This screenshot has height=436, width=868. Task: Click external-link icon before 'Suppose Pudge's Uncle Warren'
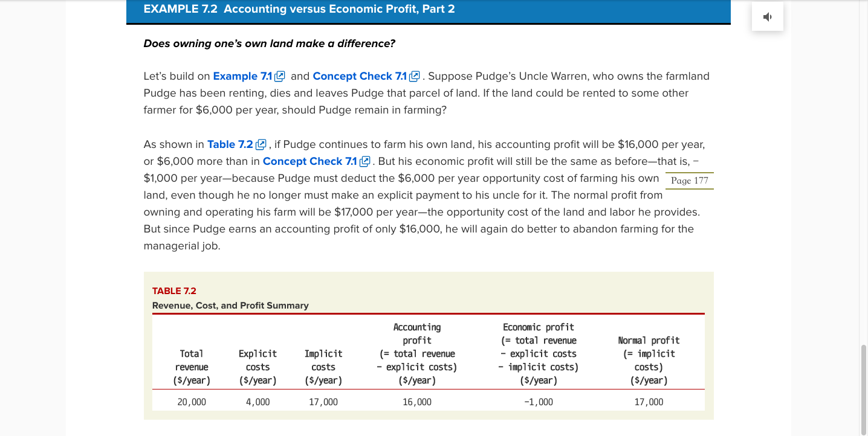click(415, 77)
